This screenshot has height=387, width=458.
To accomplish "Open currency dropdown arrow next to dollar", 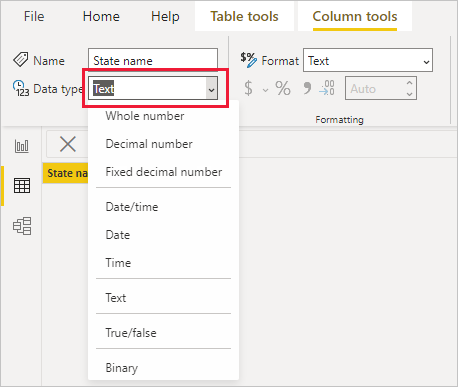I will coord(265,90).
